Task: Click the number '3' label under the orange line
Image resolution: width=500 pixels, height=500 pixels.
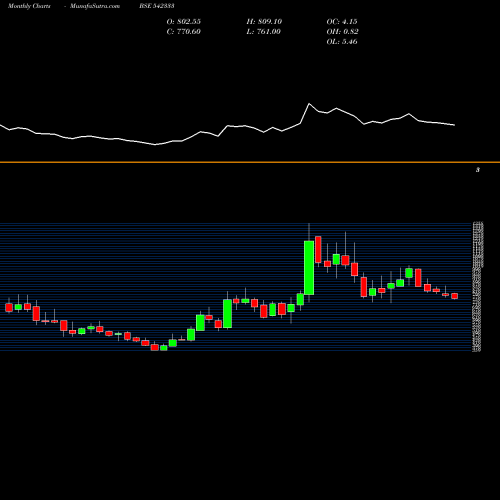Action: click(x=478, y=170)
